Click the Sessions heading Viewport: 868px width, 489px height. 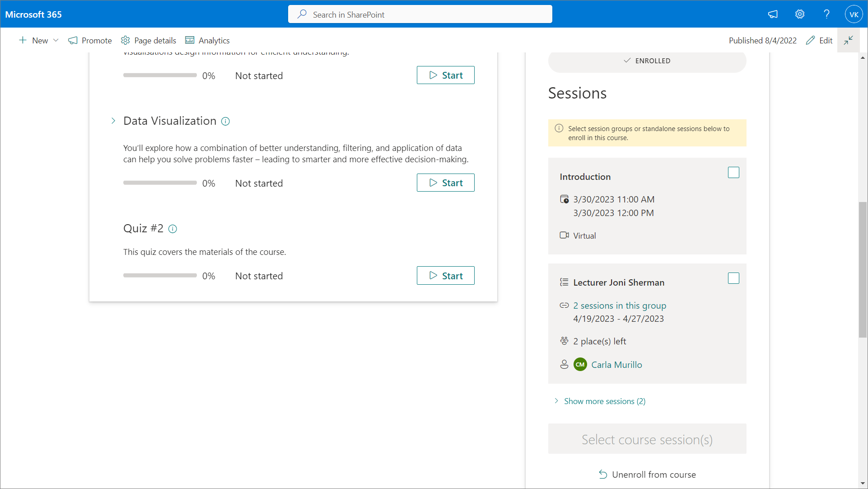pos(577,93)
